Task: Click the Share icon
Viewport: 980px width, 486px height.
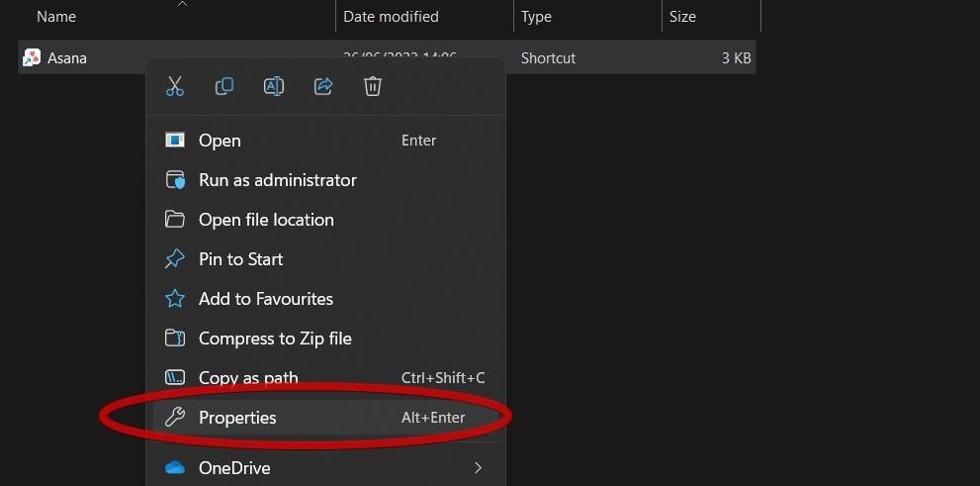Action: [x=323, y=86]
